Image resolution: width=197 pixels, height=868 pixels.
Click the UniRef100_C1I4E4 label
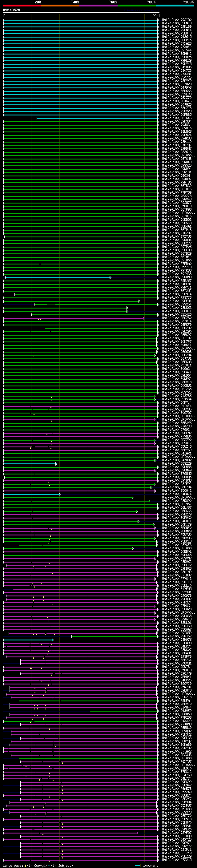(177, 406)
